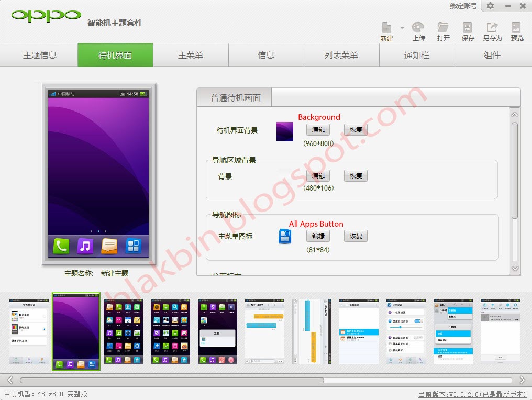Click the horizontal thumbnail scrollbar thumb

click(172, 380)
